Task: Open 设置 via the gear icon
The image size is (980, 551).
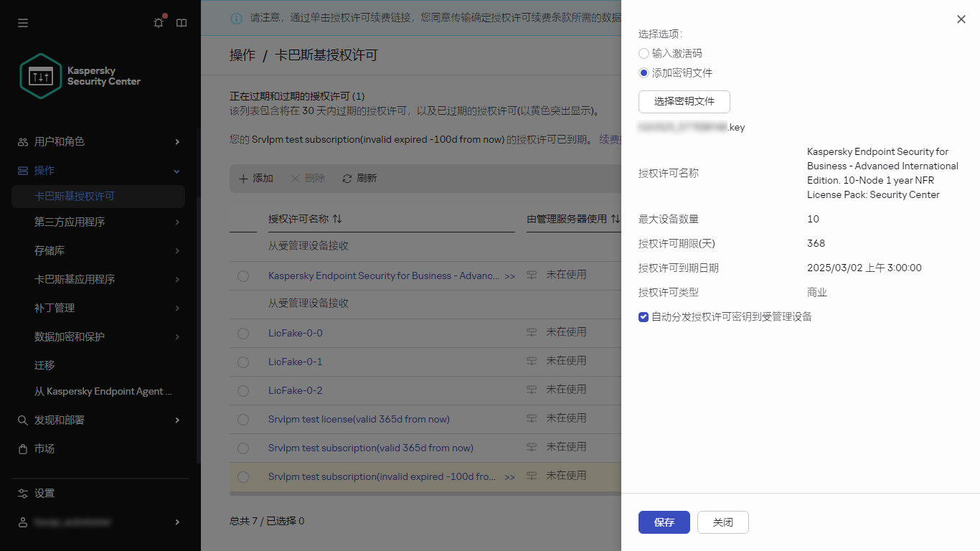Action: (x=22, y=493)
